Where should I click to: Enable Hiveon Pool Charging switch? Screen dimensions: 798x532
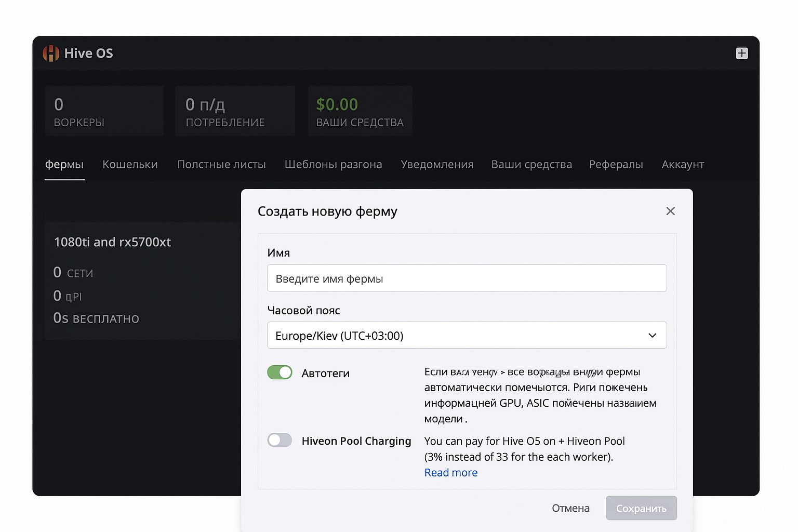click(280, 441)
